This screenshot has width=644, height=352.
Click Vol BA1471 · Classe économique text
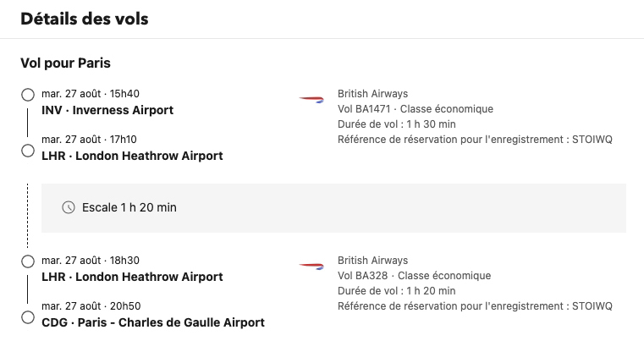[416, 109]
